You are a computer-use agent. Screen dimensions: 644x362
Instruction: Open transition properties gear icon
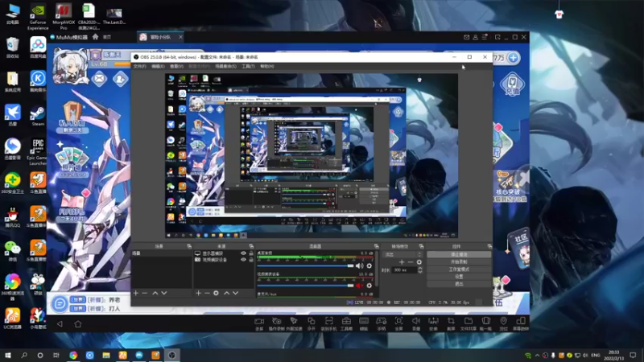(419, 262)
